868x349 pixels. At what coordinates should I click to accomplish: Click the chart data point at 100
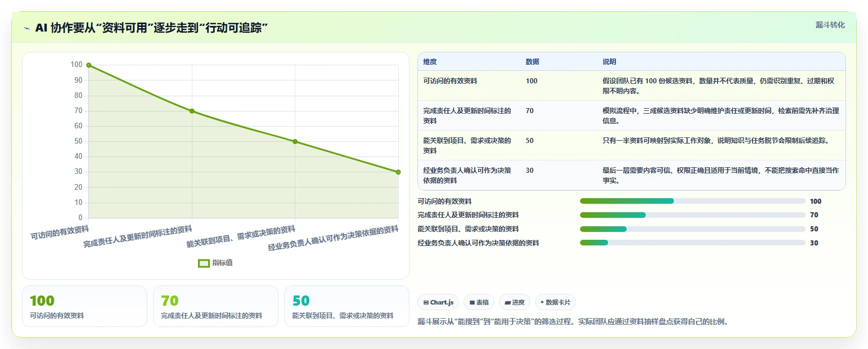pyautogui.click(x=89, y=65)
